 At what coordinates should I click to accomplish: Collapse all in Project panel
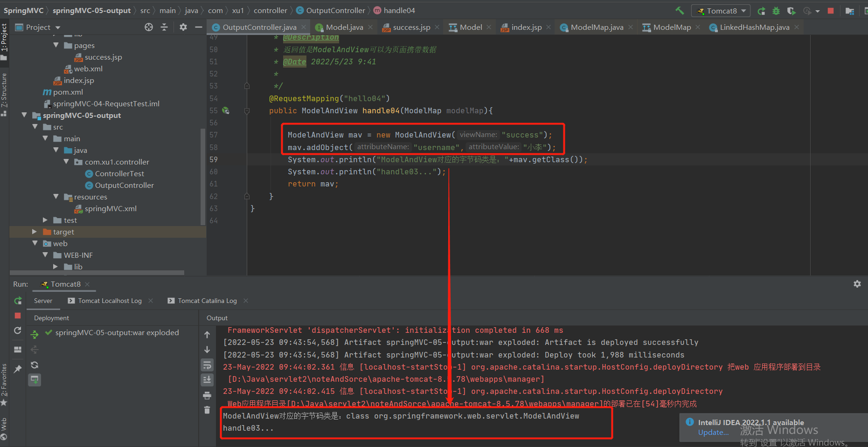coord(164,27)
